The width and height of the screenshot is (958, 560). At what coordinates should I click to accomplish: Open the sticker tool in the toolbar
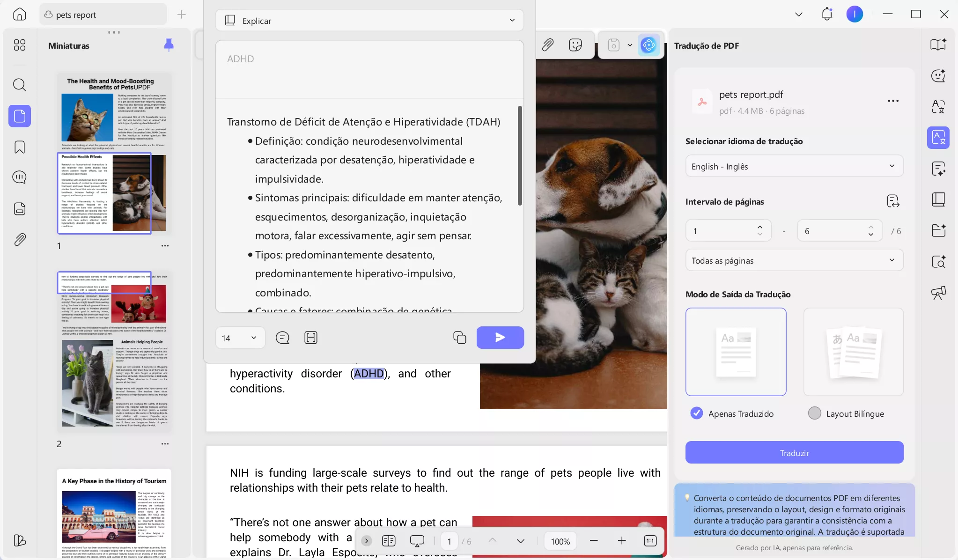click(575, 44)
